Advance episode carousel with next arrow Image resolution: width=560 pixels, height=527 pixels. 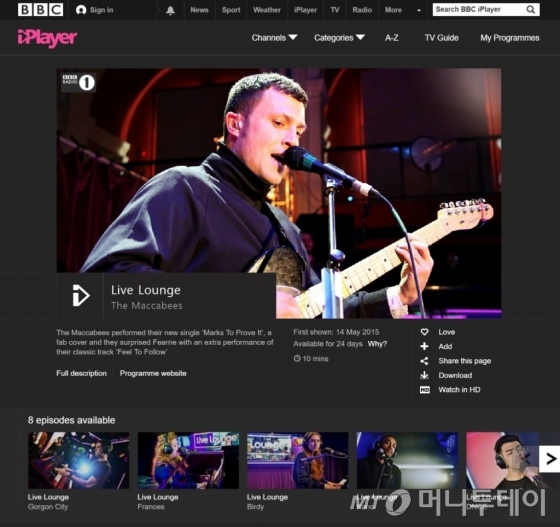click(549, 459)
